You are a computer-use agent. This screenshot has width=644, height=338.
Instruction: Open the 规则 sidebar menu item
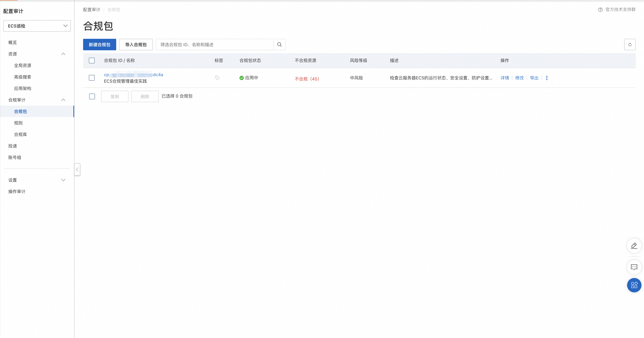18,123
